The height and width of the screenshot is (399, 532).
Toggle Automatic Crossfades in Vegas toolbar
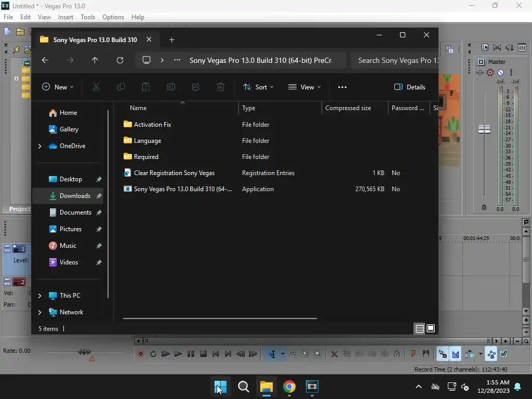pos(455,354)
